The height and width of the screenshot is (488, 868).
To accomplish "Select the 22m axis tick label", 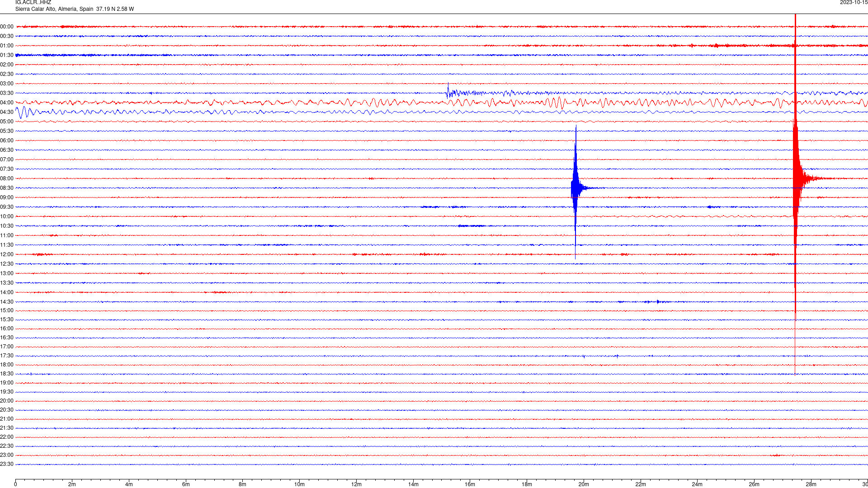I will point(641,484).
